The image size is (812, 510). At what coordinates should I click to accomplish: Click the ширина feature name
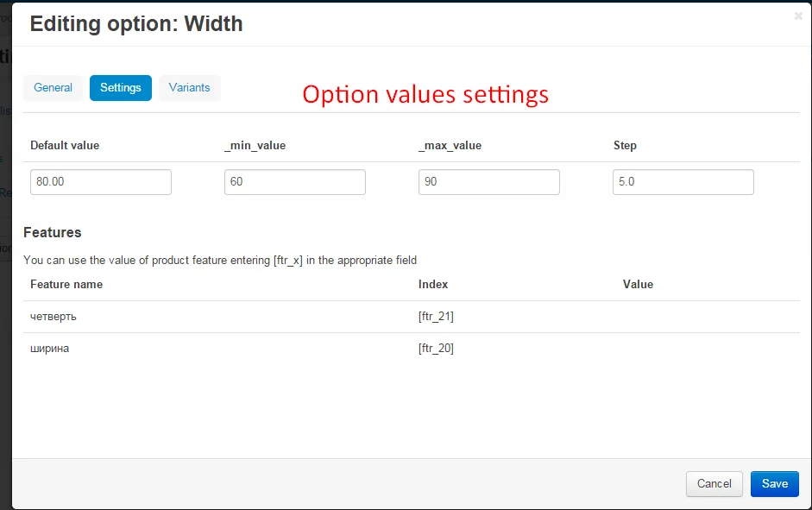coord(50,349)
